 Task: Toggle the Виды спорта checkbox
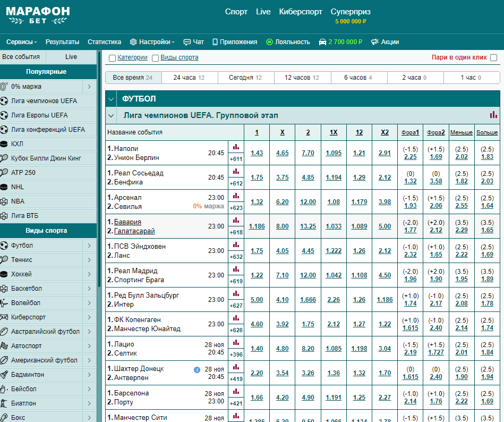155,58
